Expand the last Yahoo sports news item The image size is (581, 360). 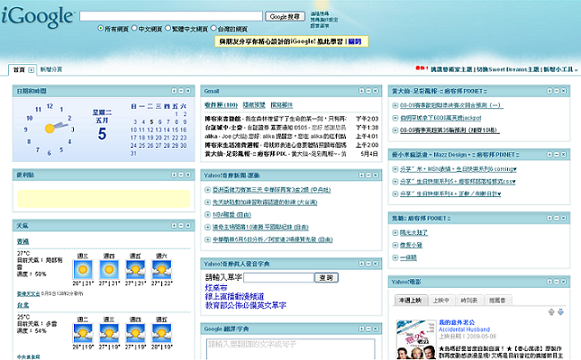click(x=208, y=240)
